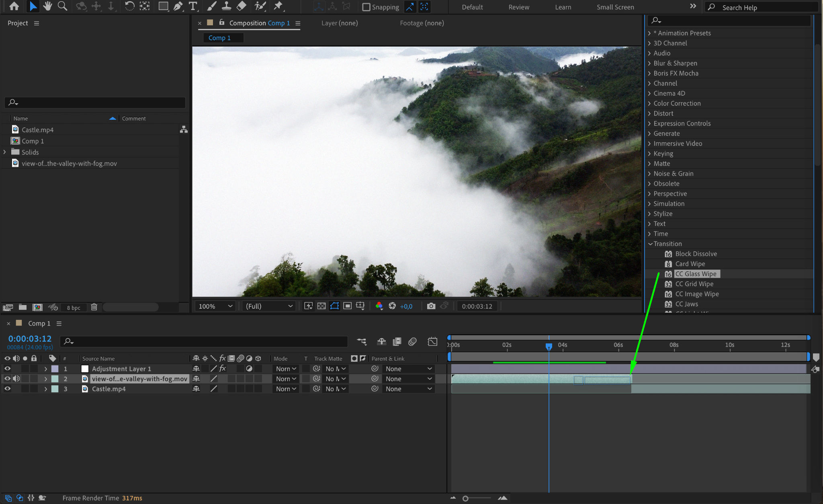Select the CC Grid Wipe effect
The image size is (823, 504).
(694, 284)
